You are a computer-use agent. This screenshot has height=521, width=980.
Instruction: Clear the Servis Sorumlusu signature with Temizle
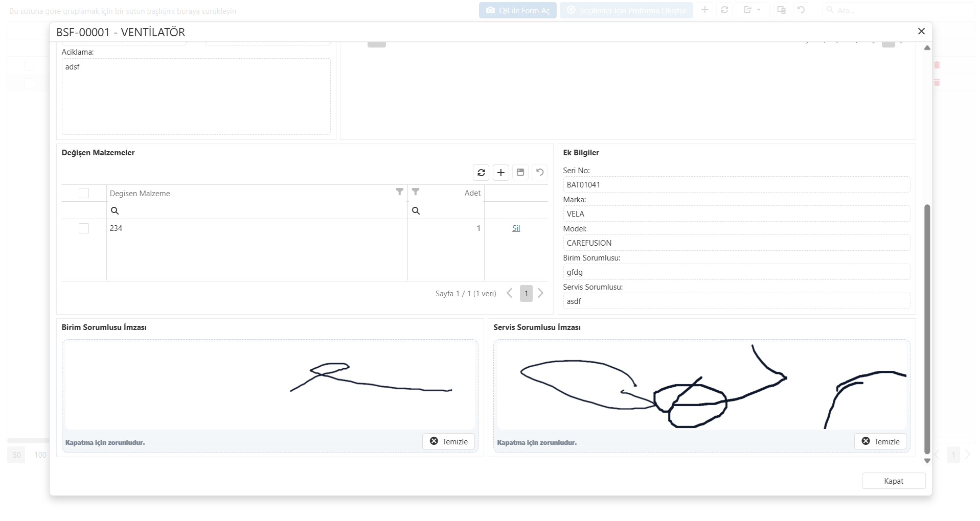coord(880,441)
